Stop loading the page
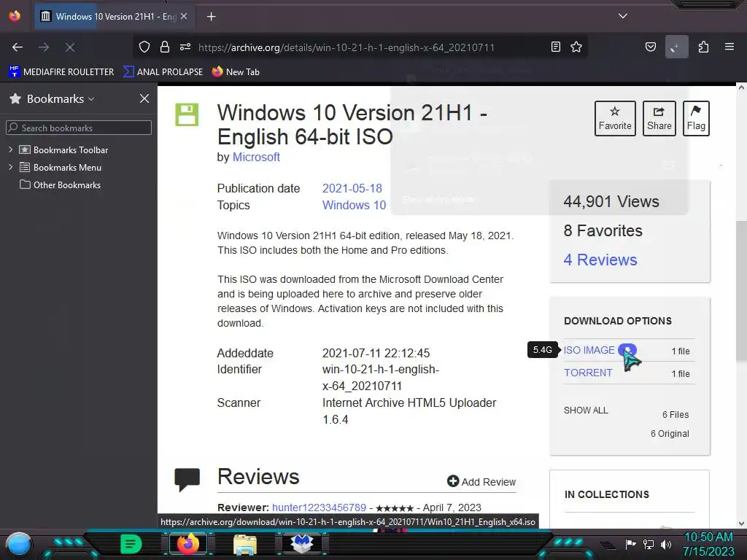The image size is (747, 560). pyautogui.click(x=70, y=47)
